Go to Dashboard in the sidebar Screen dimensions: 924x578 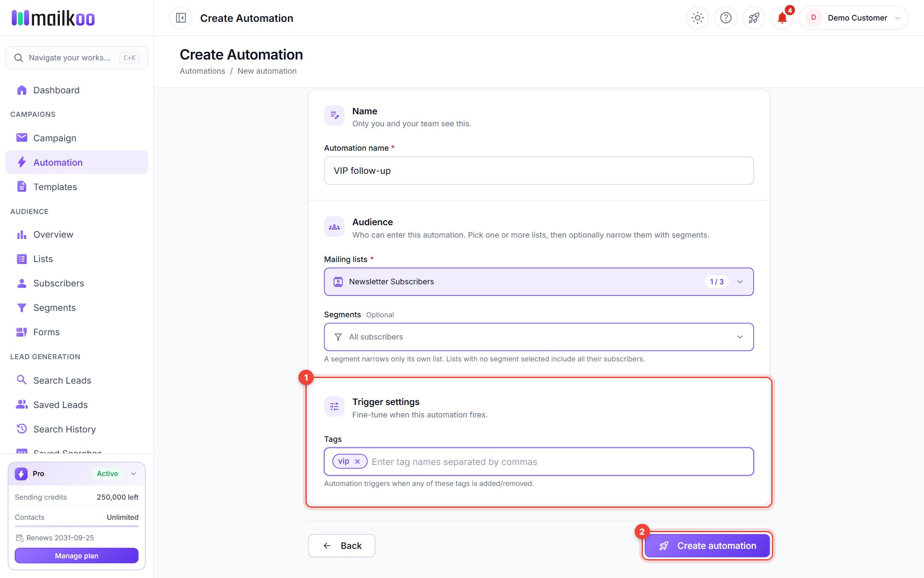click(77, 90)
